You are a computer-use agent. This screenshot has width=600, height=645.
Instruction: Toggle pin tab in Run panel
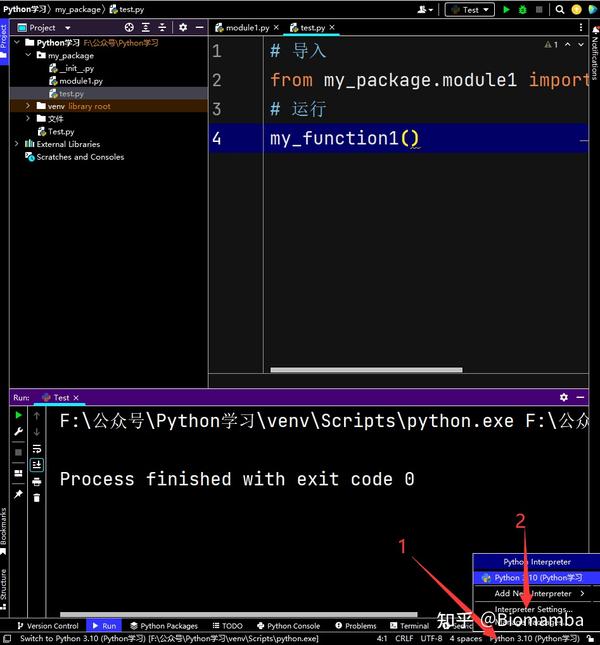pos(19,494)
